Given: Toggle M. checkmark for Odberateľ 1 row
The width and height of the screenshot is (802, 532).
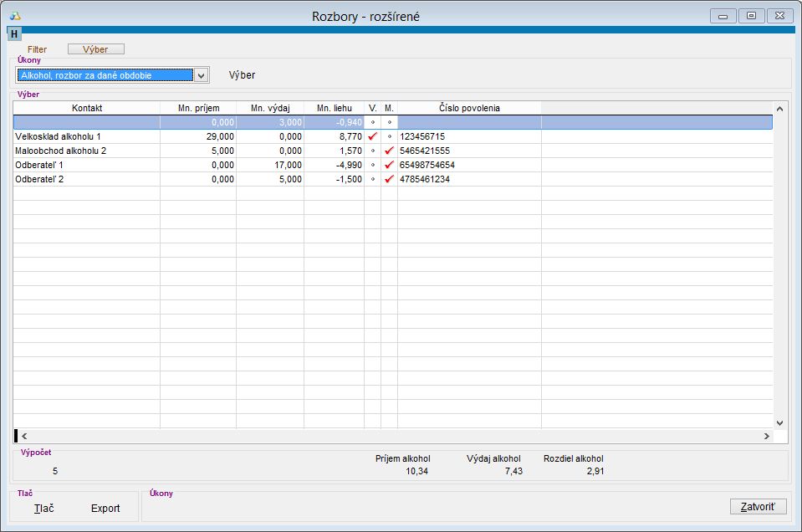Looking at the screenshot, I should point(389,165).
